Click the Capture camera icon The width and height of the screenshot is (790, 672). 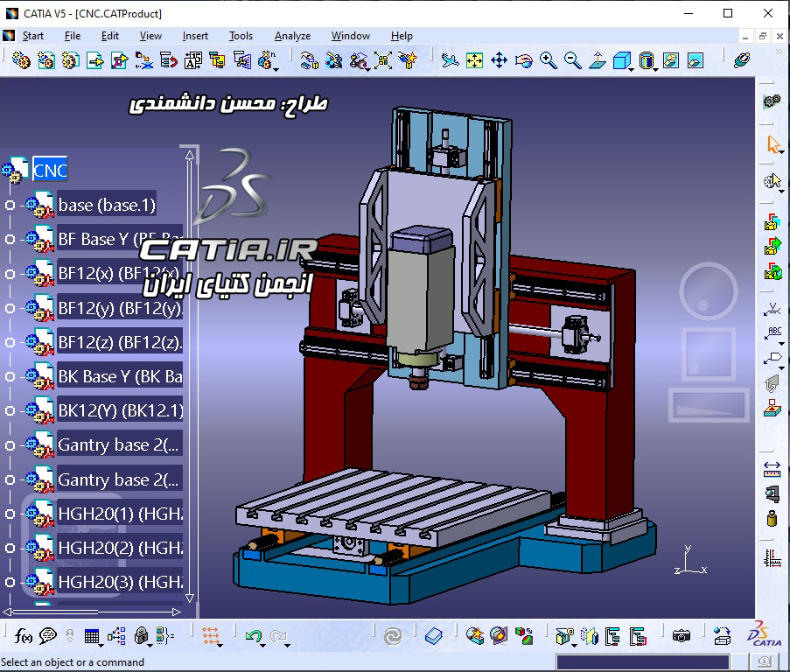click(x=682, y=636)
